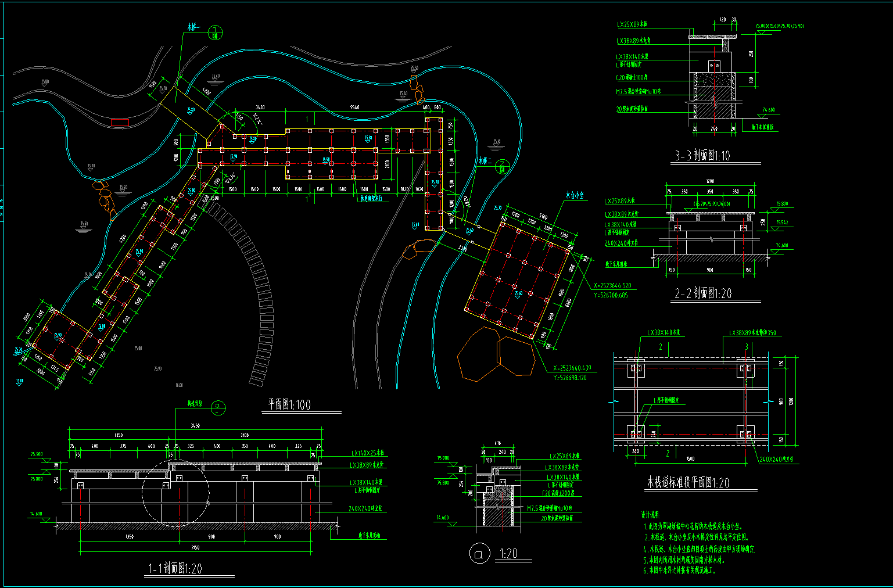Click the 木桥一 callout bubble numbered 1
The image size is (893, 588).
click(x=215, y=33)
